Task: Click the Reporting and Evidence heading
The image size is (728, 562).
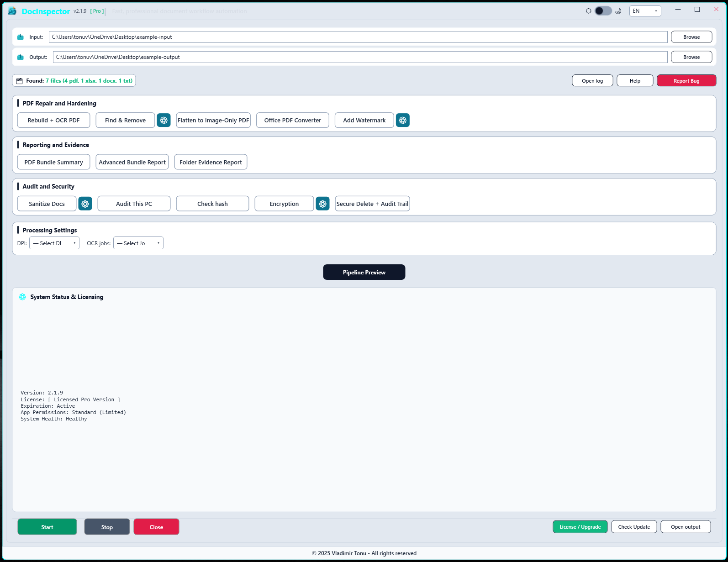Action: pyautogui.click(x=56, y=145)
